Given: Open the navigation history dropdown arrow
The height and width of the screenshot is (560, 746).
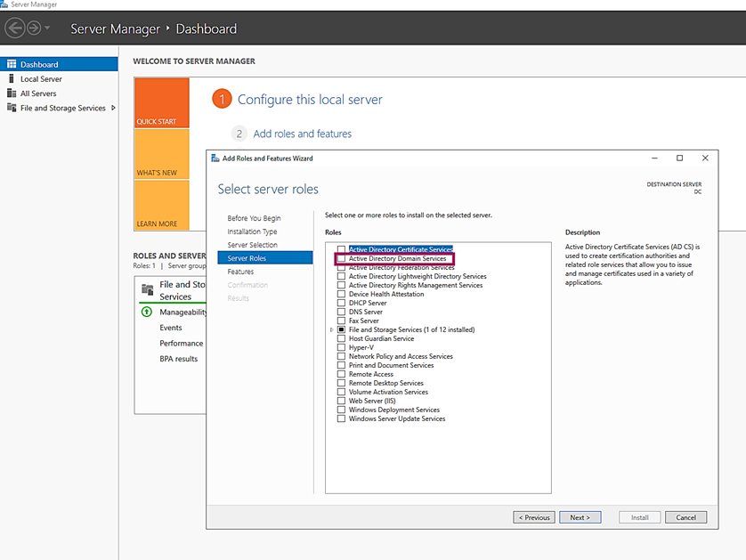Looking at the screenshot, I should pos(47,29).
